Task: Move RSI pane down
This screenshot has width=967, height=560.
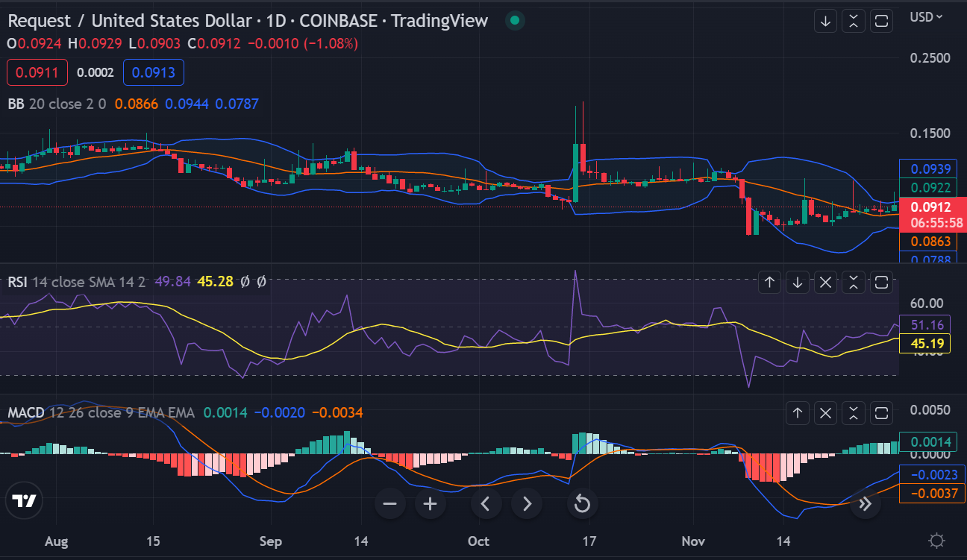Action: [798, 282]
